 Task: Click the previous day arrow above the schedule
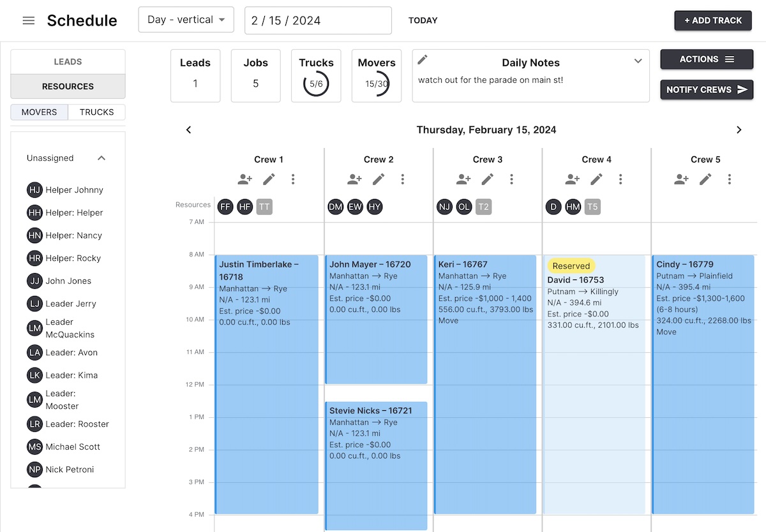(x=188, y=129)
